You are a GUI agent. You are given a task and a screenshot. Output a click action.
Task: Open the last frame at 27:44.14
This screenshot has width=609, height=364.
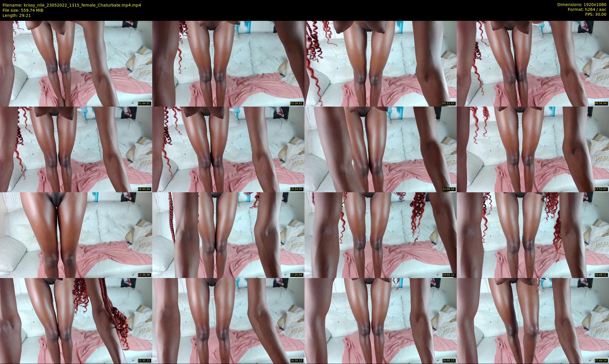click(533, 321)
